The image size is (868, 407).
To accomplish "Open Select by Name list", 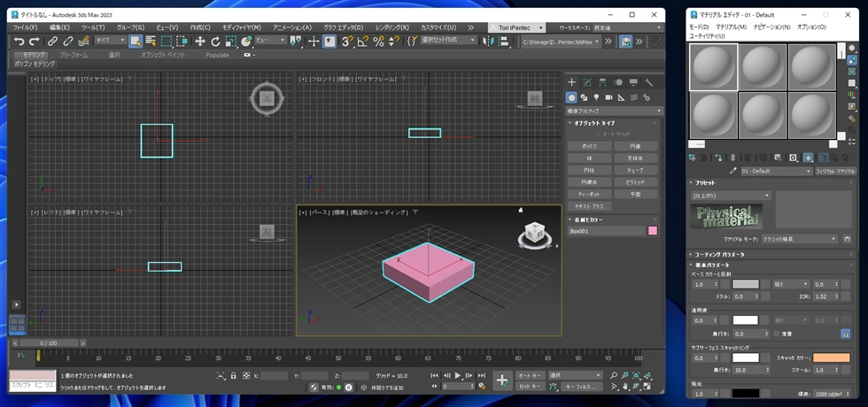I will pyautogui.click(x=151, y=41).
